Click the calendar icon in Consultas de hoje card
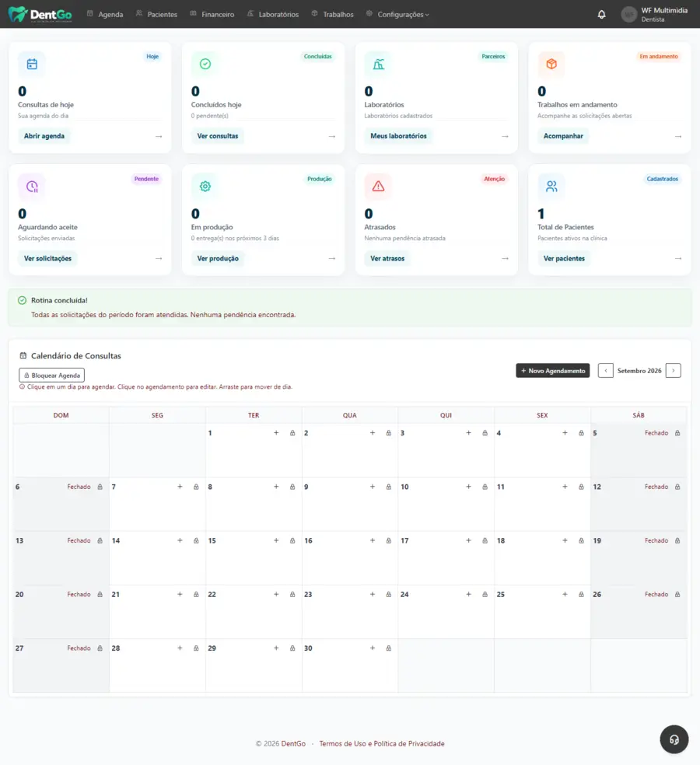The height and width of the screenshot is (765, 700). point(32,64)
